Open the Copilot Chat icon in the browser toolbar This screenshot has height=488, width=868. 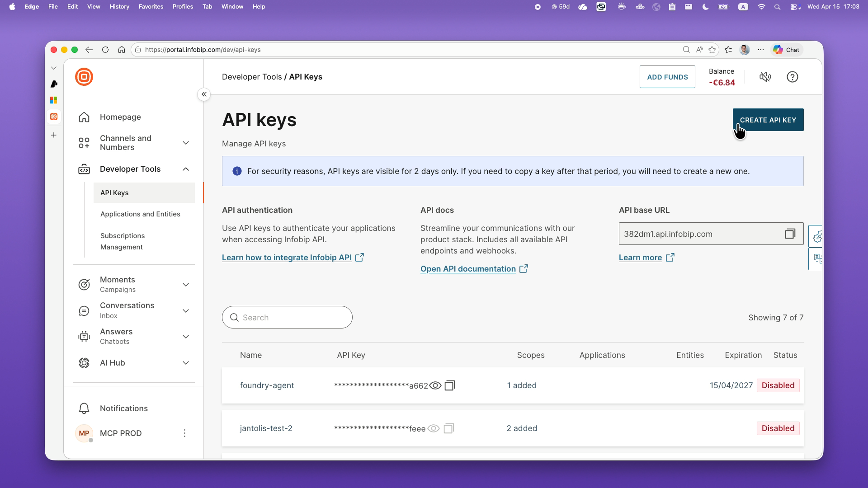click(787, 50)
